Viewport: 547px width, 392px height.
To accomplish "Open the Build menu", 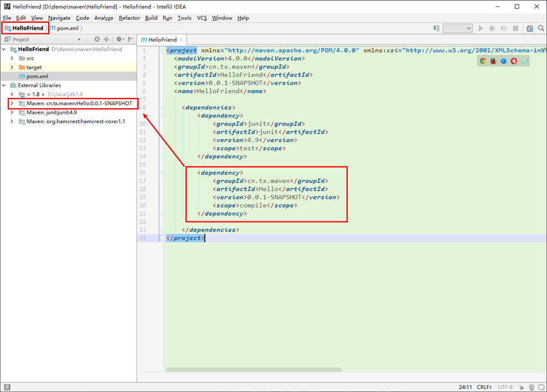I will pos(151,18).
